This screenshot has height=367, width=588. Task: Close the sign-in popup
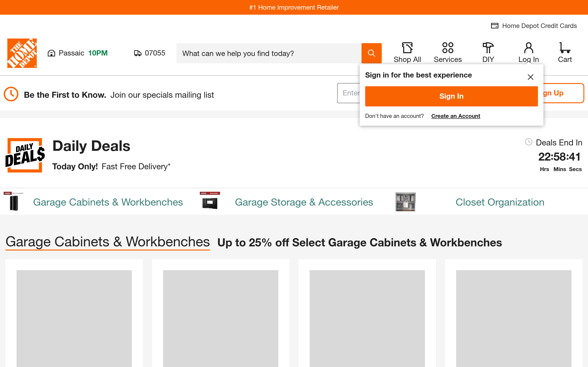(530, 77)
